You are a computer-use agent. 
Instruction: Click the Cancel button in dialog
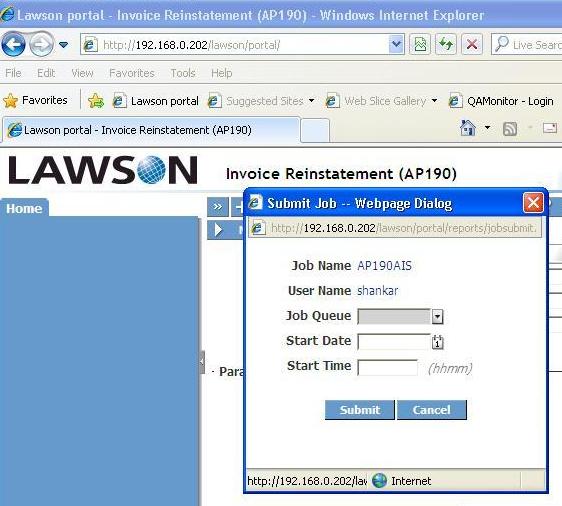tap(432, 410)
